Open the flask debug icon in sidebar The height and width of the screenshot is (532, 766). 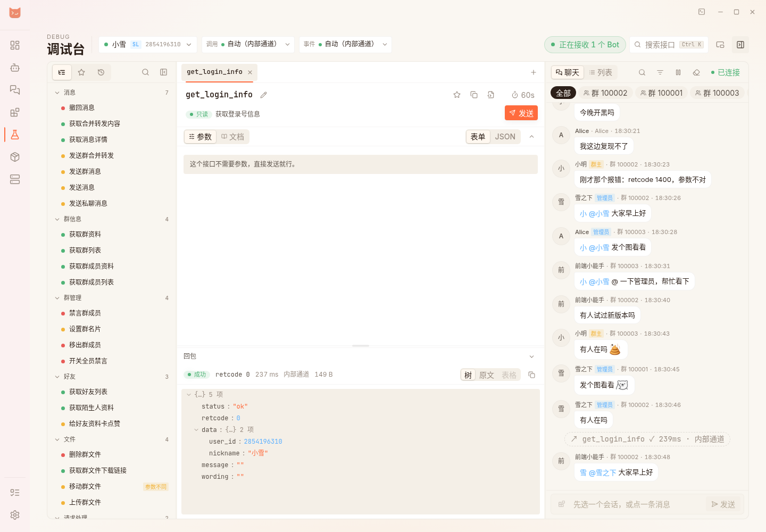coord(15,135)
